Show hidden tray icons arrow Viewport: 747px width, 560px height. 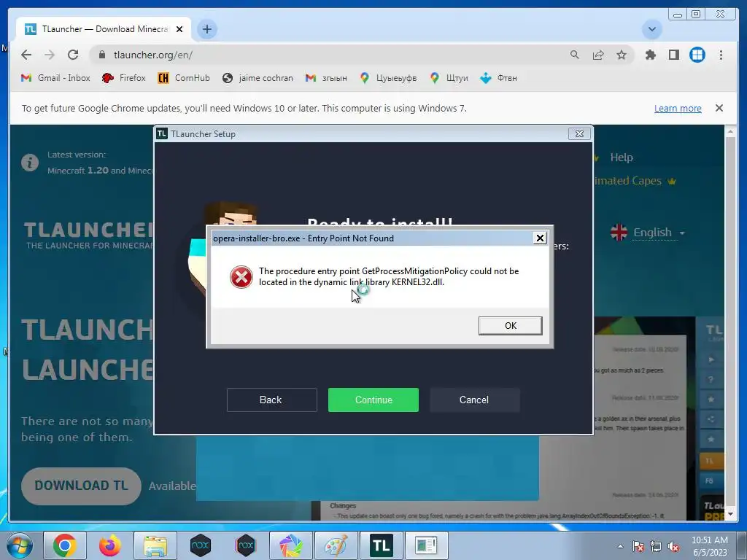click(620, 546)
